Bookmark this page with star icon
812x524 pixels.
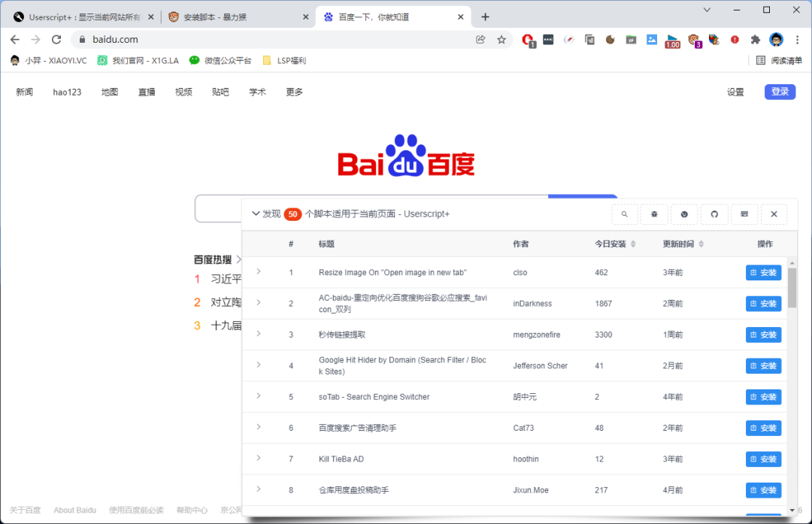point(501,39)
